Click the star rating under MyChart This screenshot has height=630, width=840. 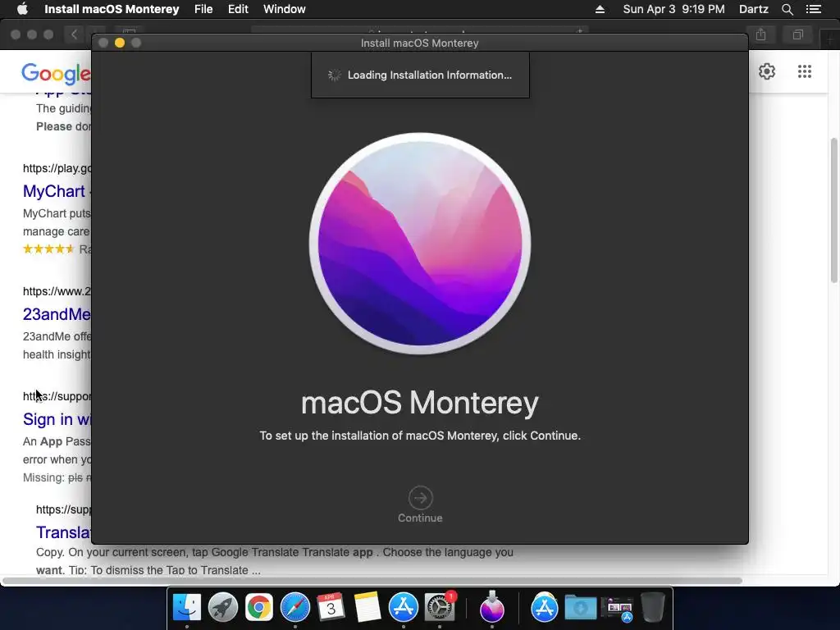(48, 249)
